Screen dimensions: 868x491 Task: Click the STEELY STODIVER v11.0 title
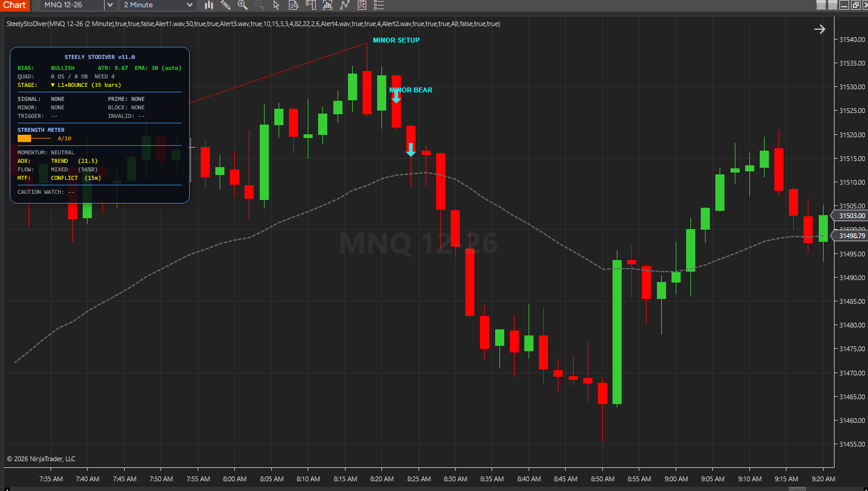pyautogui.click(x=100, y=57)
